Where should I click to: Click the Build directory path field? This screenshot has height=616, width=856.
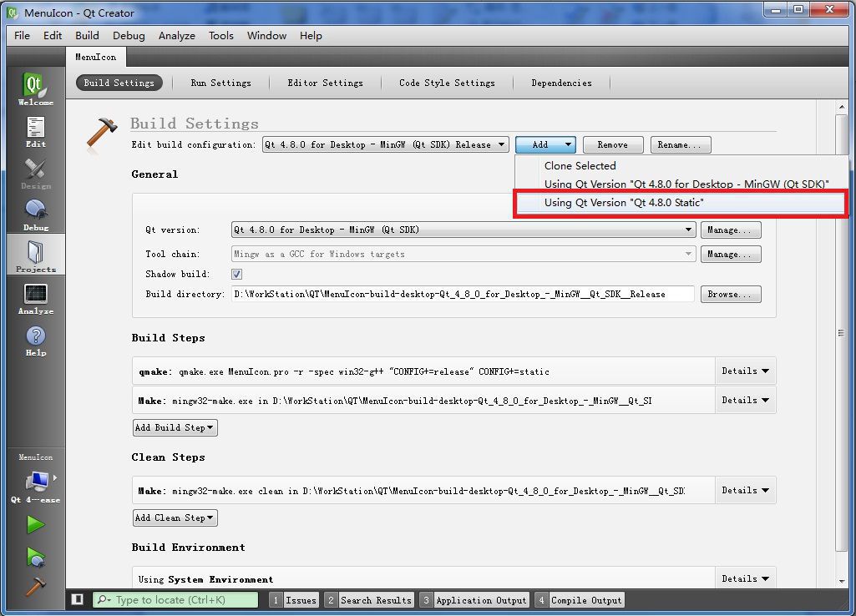click(x=463, y=294)
